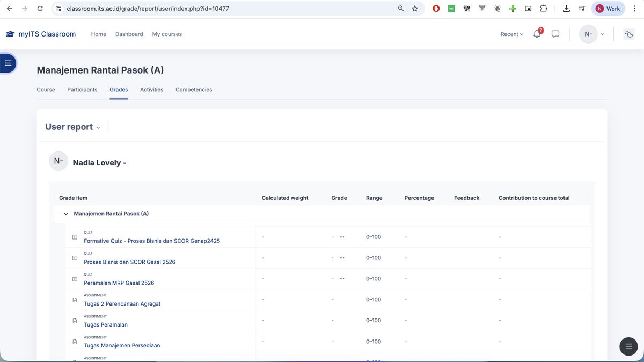Go to Home in top navigation
This screenshot has width=644, height=362.
tap(99, 34)
